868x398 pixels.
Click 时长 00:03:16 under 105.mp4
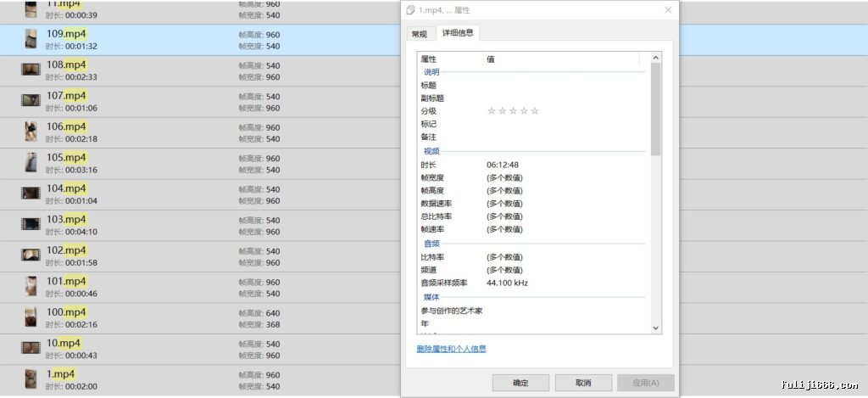[x=71, y=170]
